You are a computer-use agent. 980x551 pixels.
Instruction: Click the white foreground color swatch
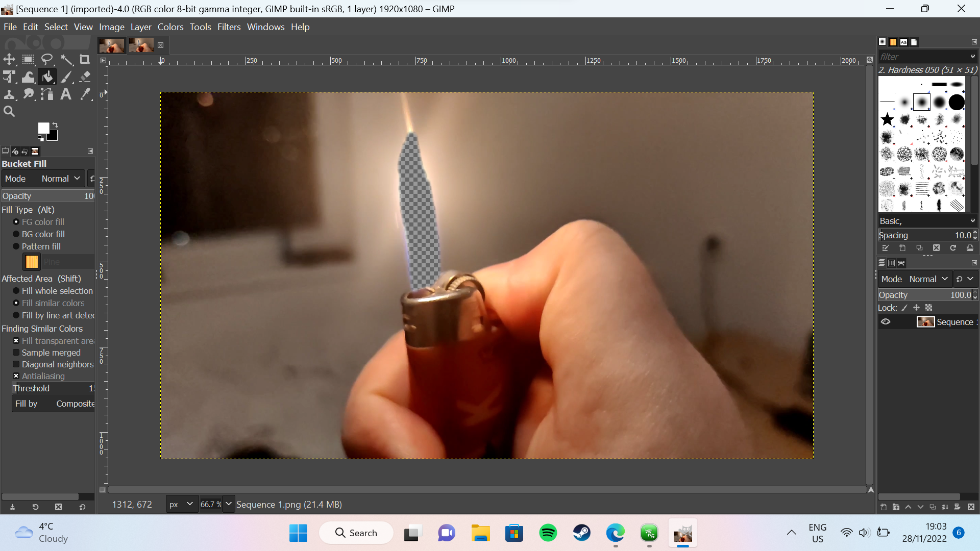click(44, 128)
